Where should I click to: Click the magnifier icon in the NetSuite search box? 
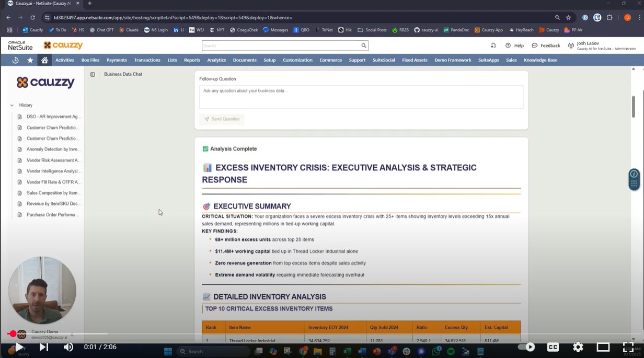(364, 45)
